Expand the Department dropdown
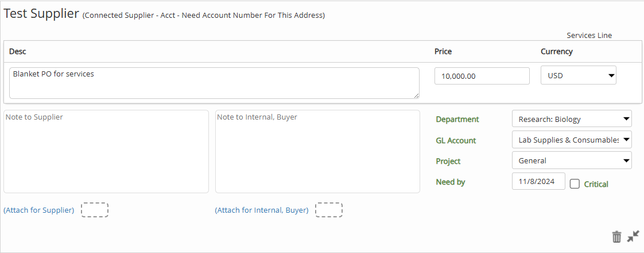Image resolution: width=644 pixels, height=253 pixels. pyautogui.click(x=572, y=119)
